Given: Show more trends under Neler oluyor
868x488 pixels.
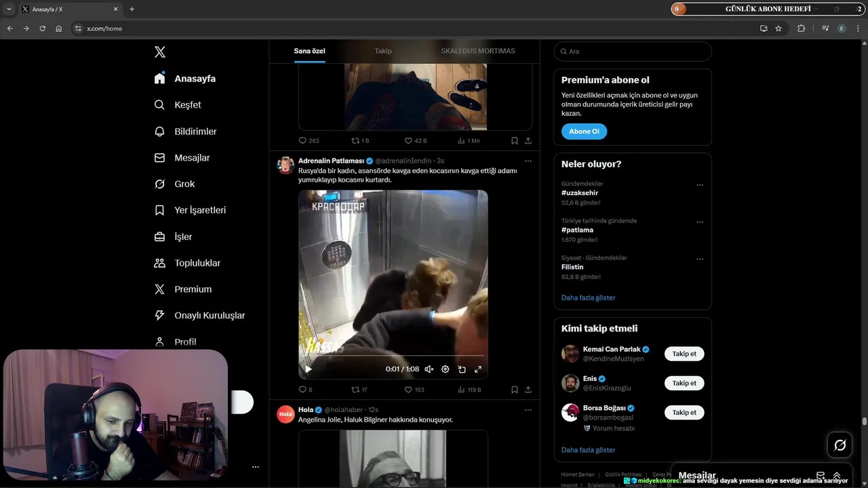Looking at the screenshot, I should pos(589,298).
